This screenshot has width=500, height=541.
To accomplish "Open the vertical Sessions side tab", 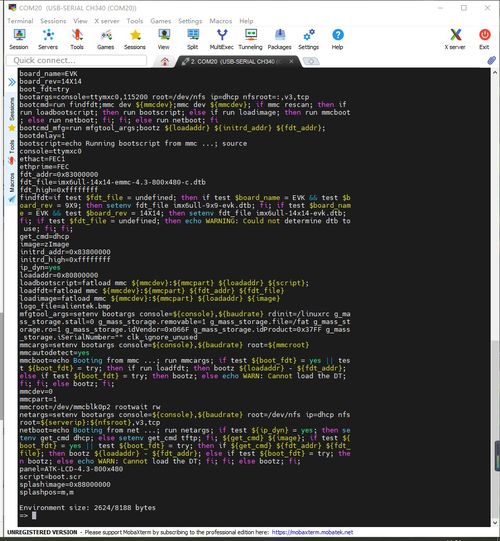I will click(x=12, y=109).
